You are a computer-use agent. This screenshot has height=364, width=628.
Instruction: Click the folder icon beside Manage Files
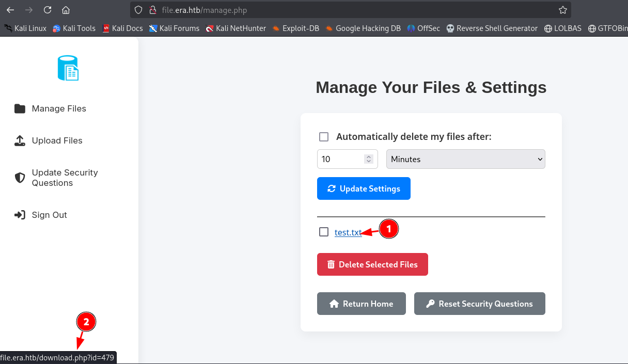pyautogui.click(x=20, y=108)
